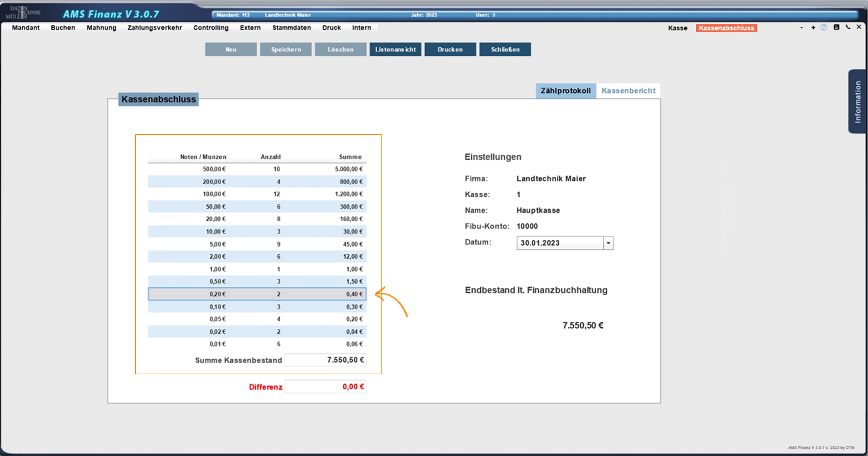The width and height of the screenshot is (868, 456).
Task: Expand the Information side panel
Action: pyautogui.click(x=857, y=102)
